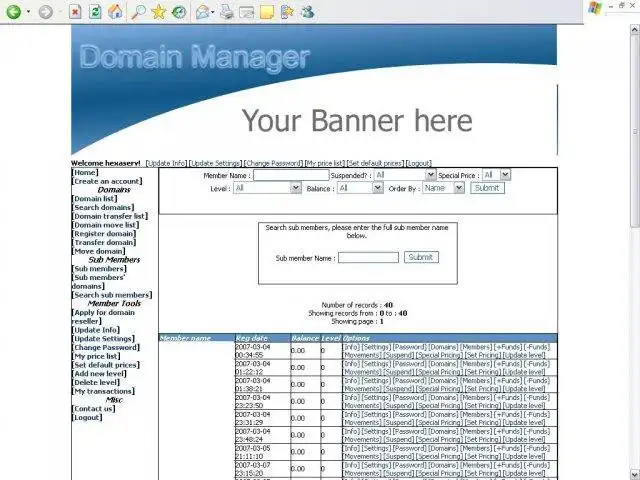Open Search sub members in sidebar

coord(112,295)
